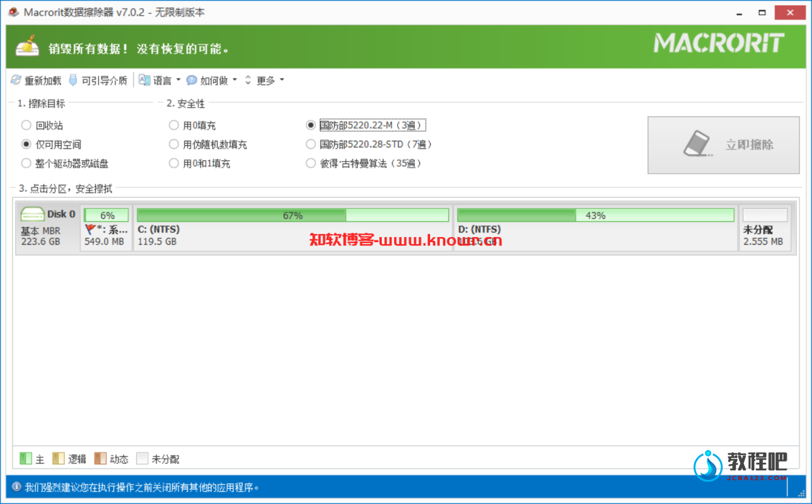Click 可引导介质 toolbar label
The height and width of the screenshot is (504, 812).
coord(105,81)
